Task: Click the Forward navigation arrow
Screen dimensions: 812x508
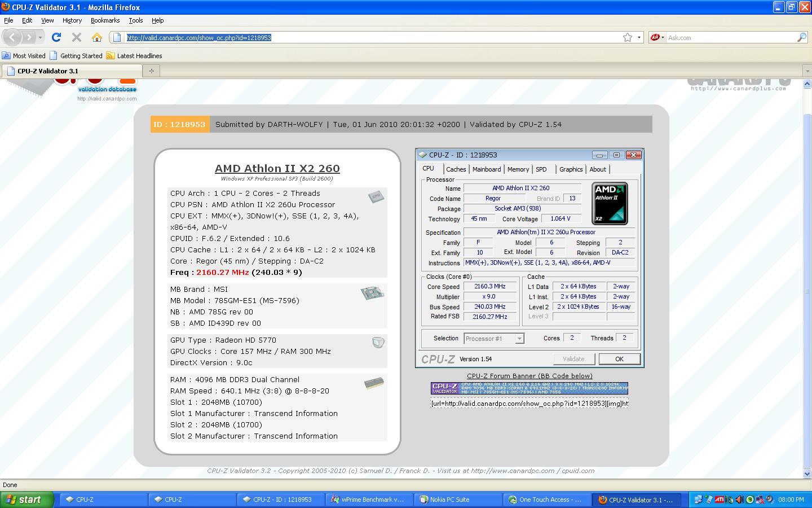Action: (x=28, y=37)
